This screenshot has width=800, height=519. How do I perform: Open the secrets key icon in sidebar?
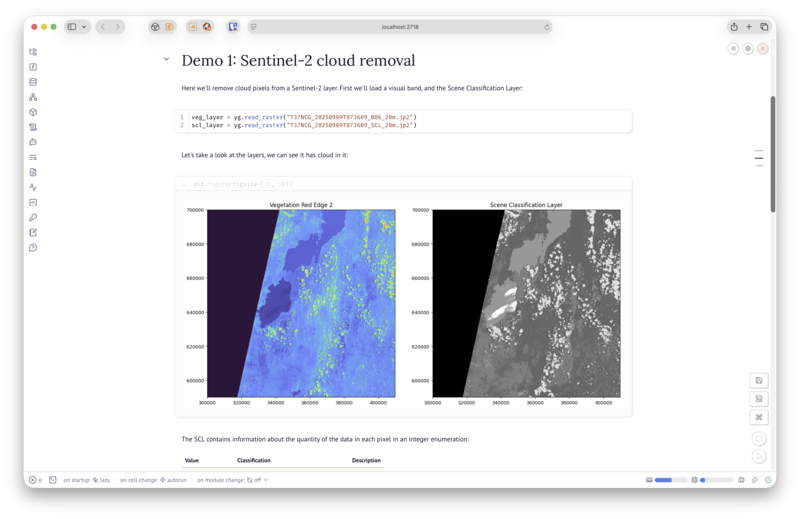coord(33,217)
